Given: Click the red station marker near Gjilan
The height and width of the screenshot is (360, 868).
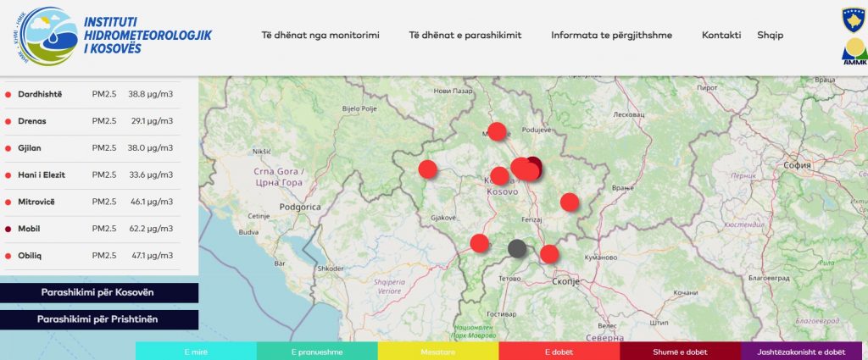Looking at the screenshot, I should [x=570, y=202].
